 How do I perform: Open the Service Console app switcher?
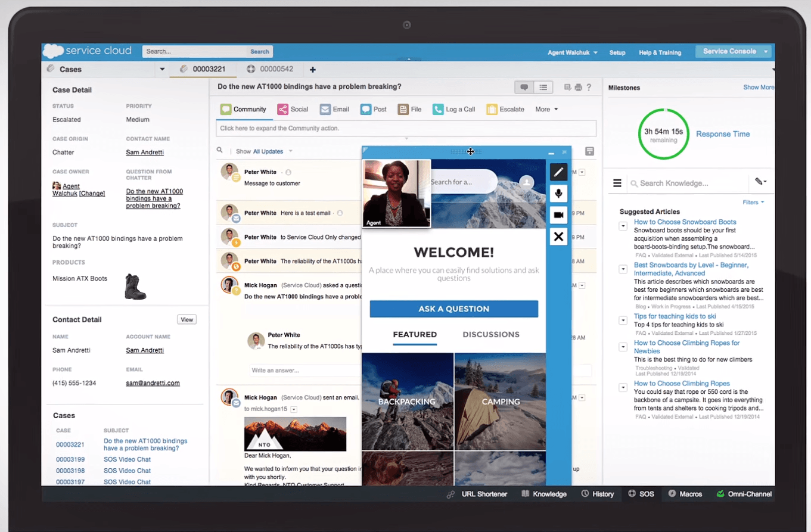pos(734,51)
